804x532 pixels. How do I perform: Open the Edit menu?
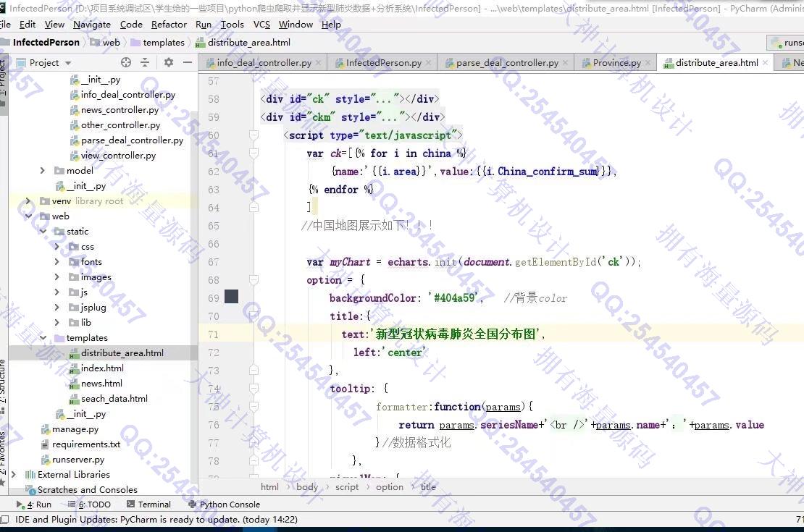click(x=28, y=24)
